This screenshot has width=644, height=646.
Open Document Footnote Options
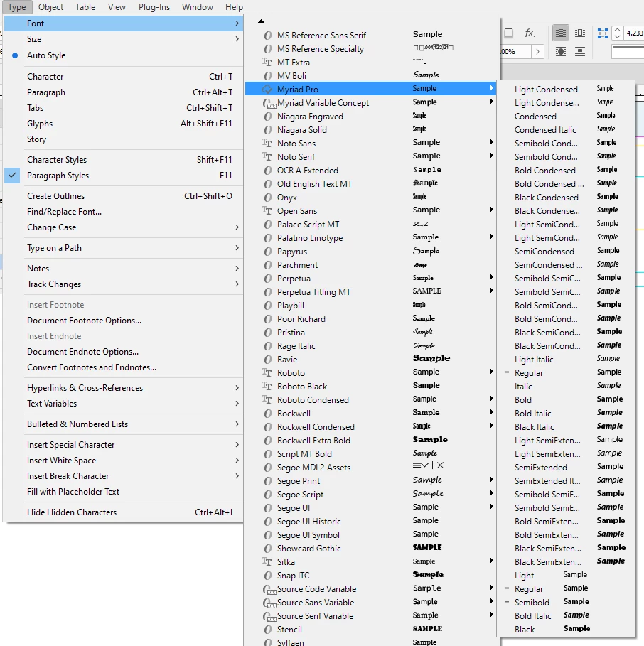(123, 321)
